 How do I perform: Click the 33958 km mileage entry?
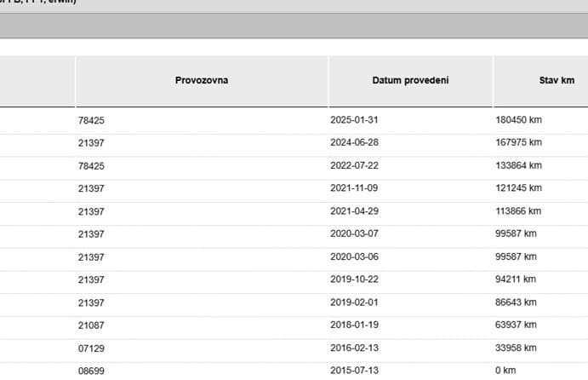coord(516,348)
